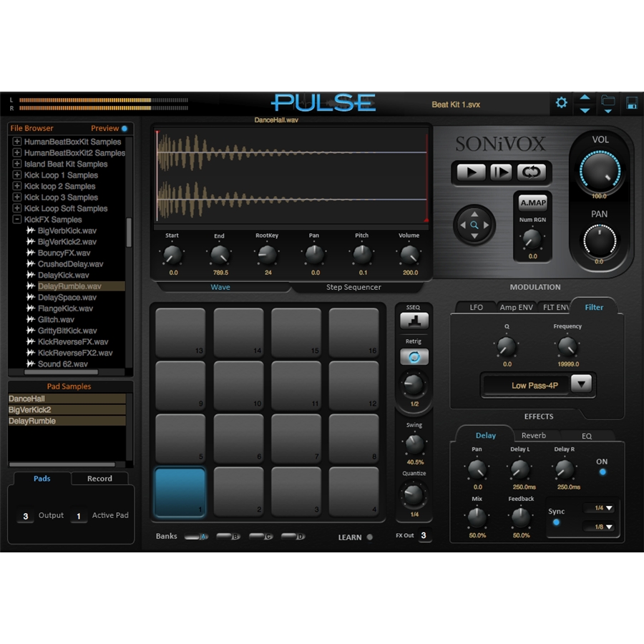Select Bank D
This screenshot has height=644, width=644.
[x=293, y=537]
